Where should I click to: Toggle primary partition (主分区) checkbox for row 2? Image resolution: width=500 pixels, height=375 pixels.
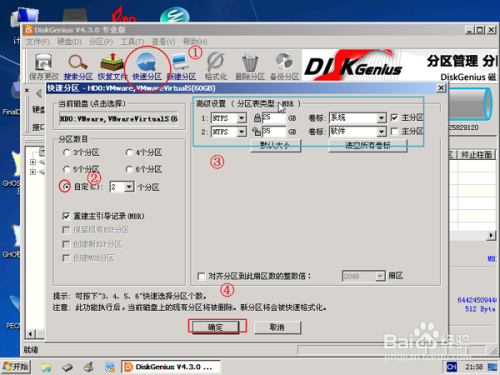394,131
